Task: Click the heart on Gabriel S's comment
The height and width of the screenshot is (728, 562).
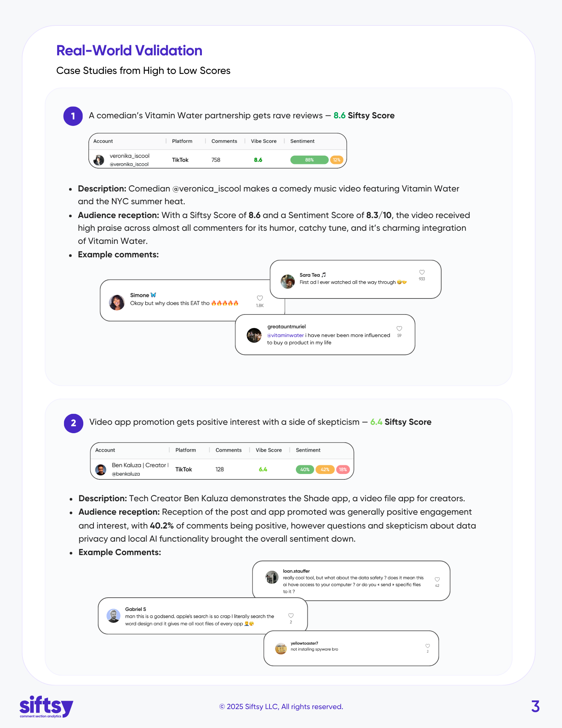Action: coord(291,616)
